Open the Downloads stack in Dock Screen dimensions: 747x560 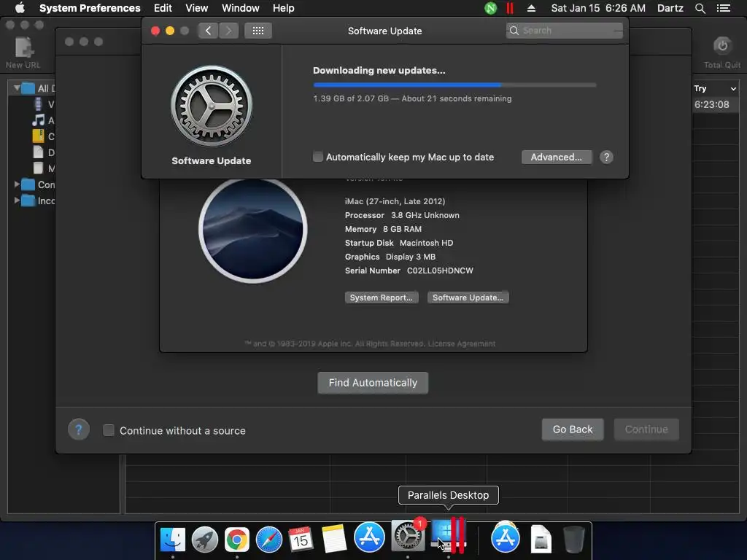pos(506,537)
